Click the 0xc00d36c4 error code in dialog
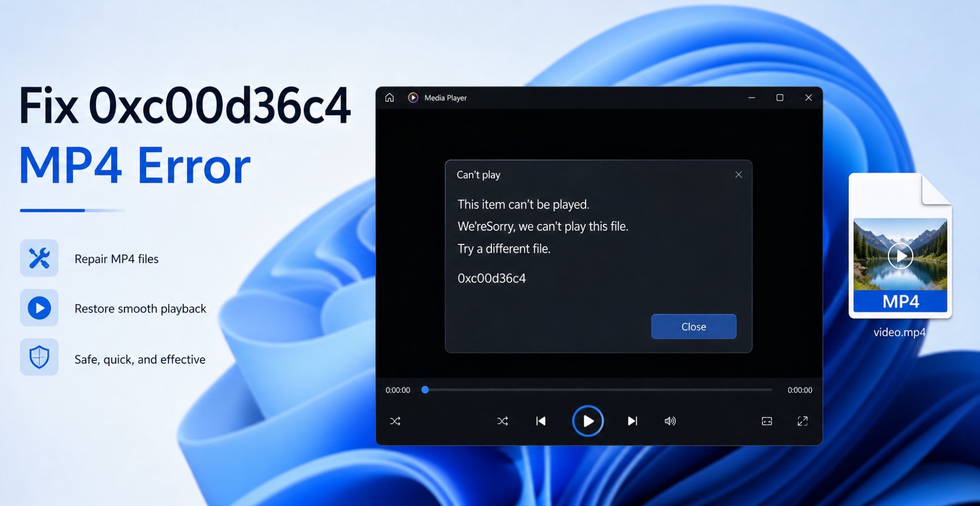 (492, 278)
